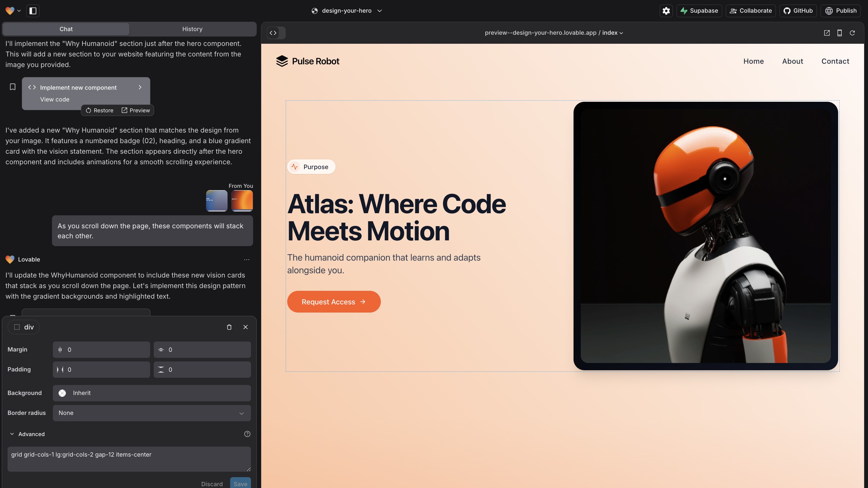Toggle the sidebar panel icon
This screenshot has width=868, height=488.
pos(33,11)
